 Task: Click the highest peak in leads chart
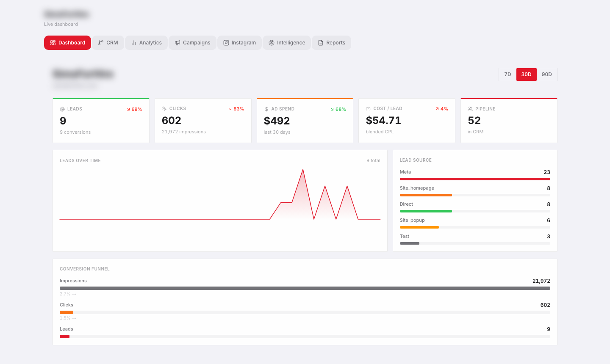click(x=303, y=170)
